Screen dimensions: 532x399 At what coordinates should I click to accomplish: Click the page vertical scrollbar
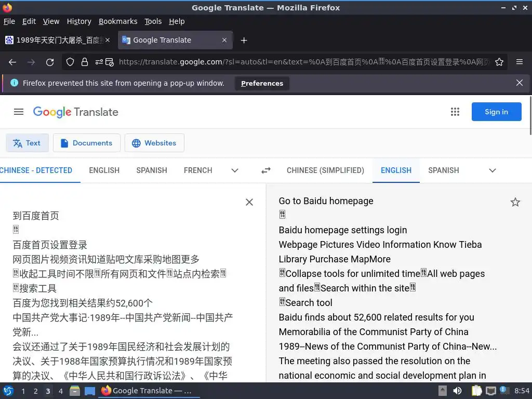pyautogui.click(x=530, y=115)
